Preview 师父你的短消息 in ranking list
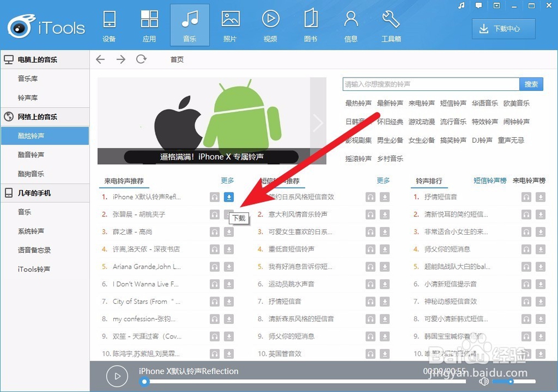This screenshot has width=558, height=392. point(526,249)
